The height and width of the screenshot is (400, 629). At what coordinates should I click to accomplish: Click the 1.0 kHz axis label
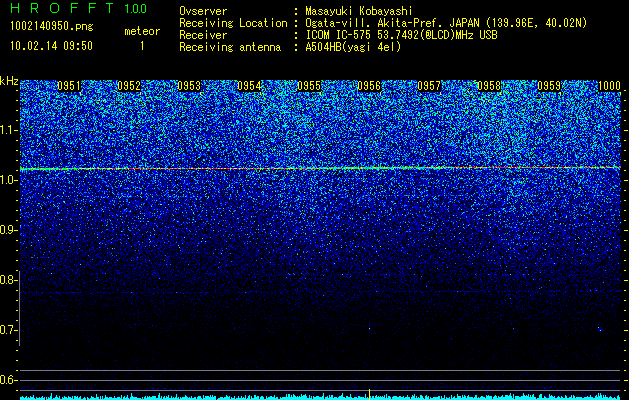pyautogui.click(x=9, y=180)
